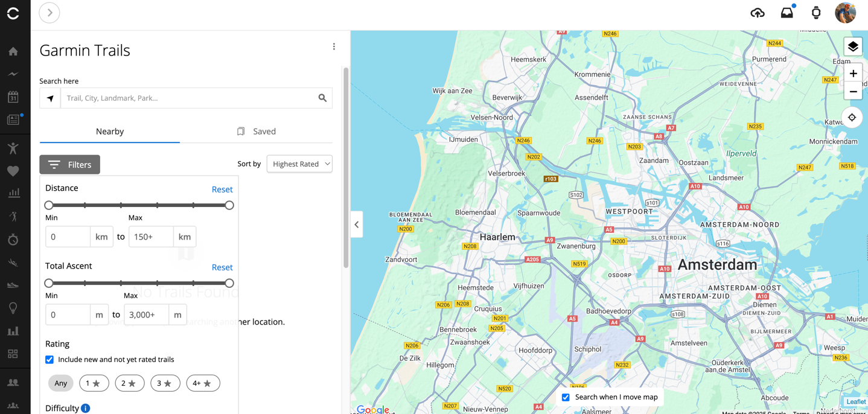Open the lightbulb insights icon
Screen dimensions: 868x414
(13, 308)
